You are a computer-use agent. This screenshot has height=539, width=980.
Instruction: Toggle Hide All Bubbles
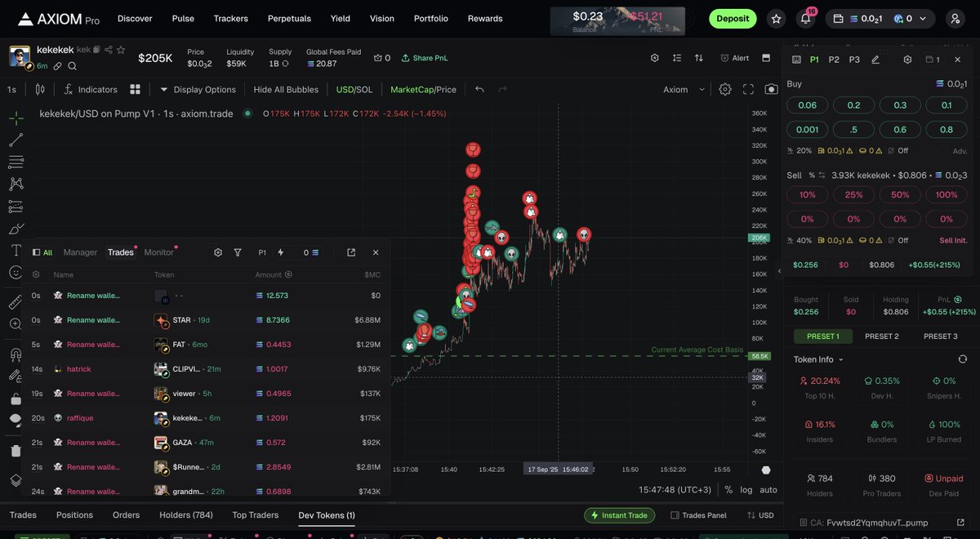pos(285,89)
